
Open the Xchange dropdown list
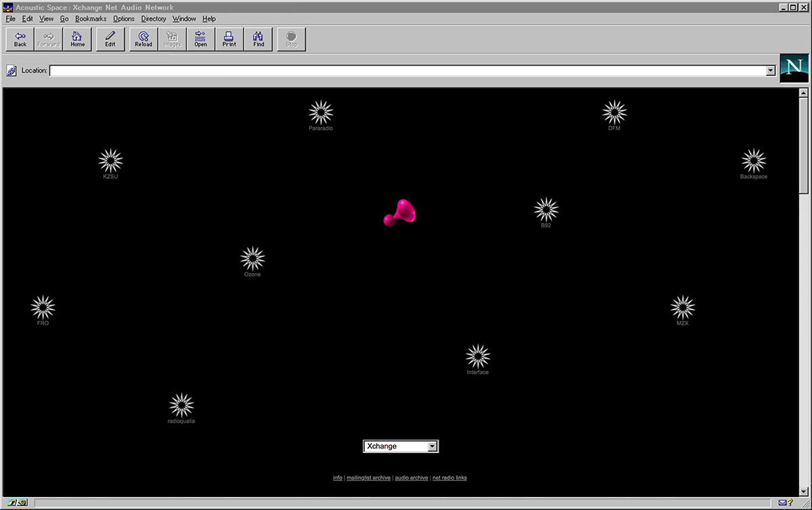click(x=401, y=446)
